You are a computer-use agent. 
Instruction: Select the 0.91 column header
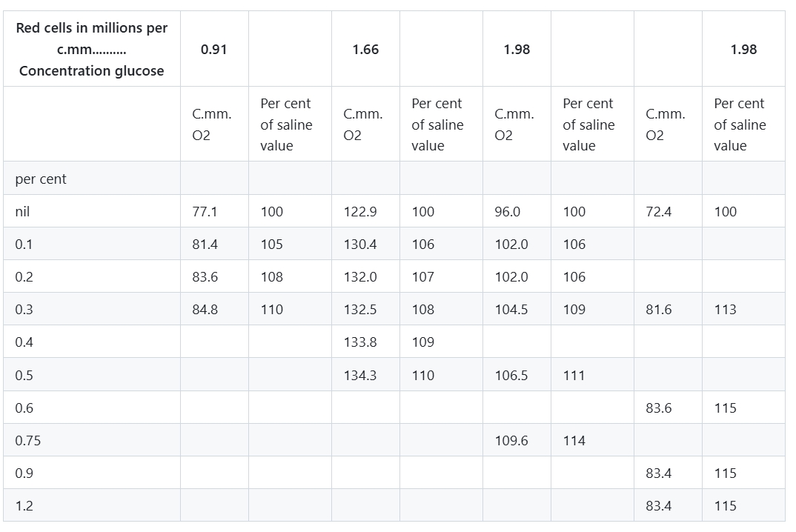click(214, 49)
